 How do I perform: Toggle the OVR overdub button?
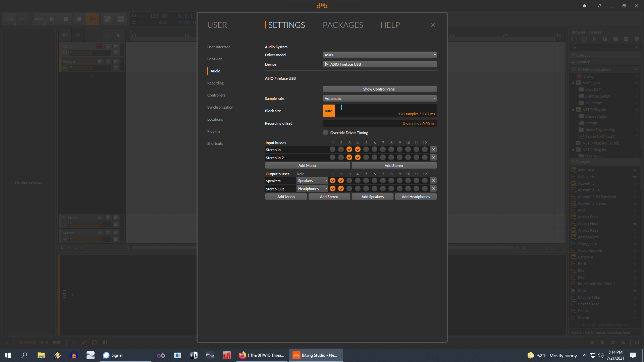click(x=93, y=19)
